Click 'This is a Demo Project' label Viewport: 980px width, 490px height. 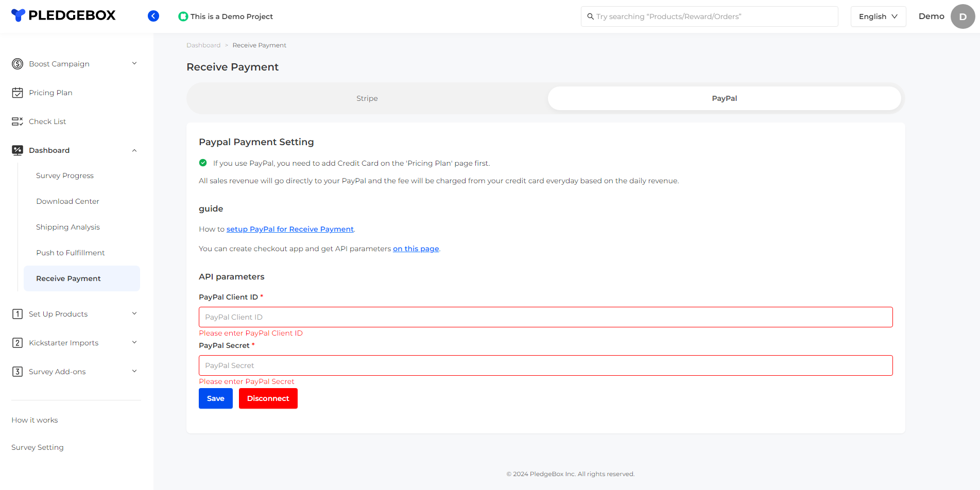232,16
